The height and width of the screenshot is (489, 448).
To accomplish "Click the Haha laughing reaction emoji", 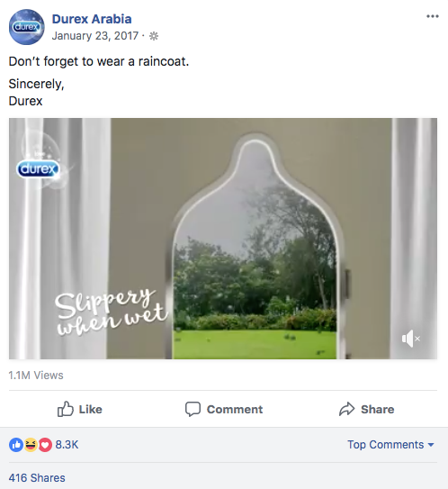I will [x=31, y=445].
